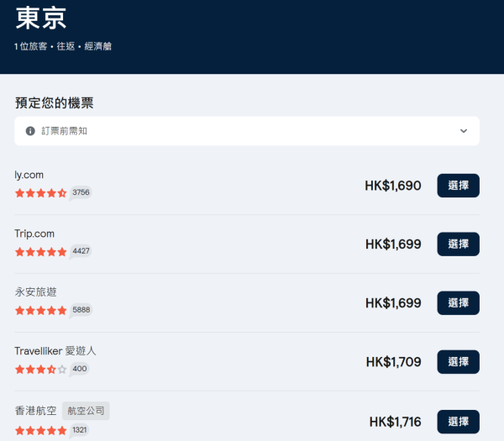Open the 5888 review count bubble
This screenshot has width=504, height=441.
point(81,310)
